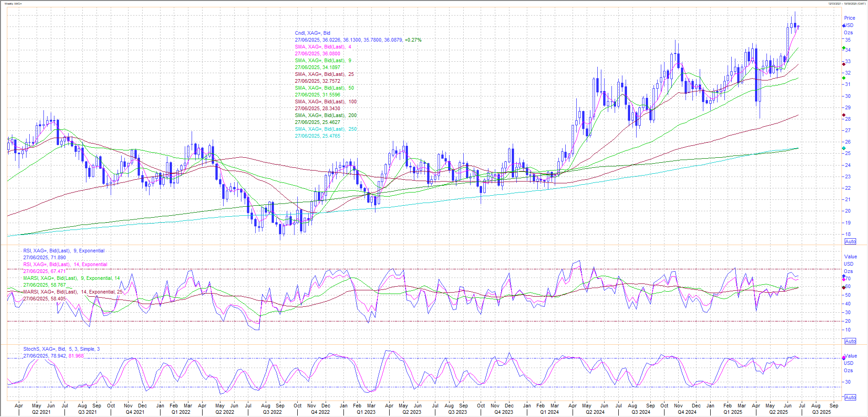This screenshot has height=417, width=868.
Task: Click the 30 tick on the StochS axis
Action: 847,382
